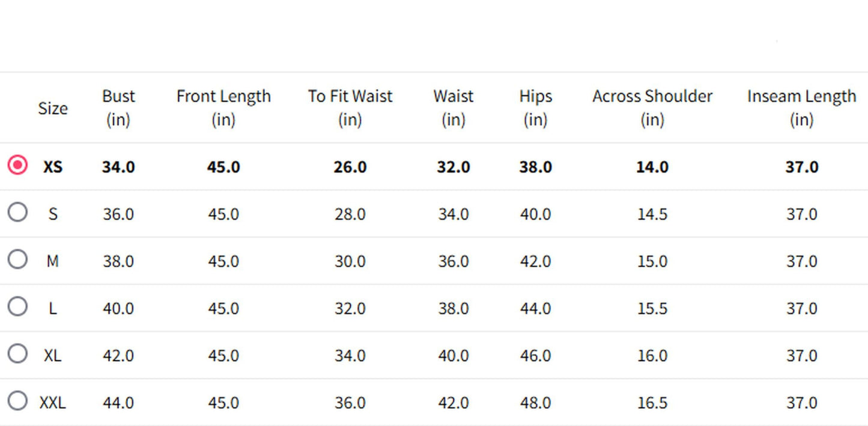
Task: Select the XS size radio button
Action: pos(17,165)
